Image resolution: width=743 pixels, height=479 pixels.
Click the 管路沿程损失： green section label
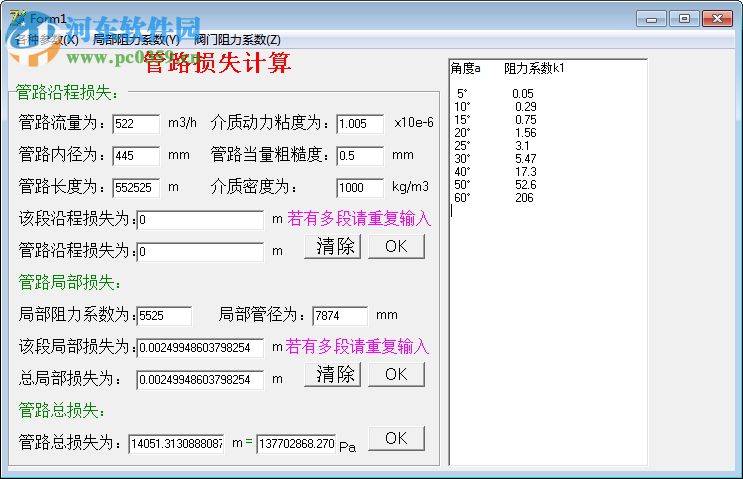67,92
